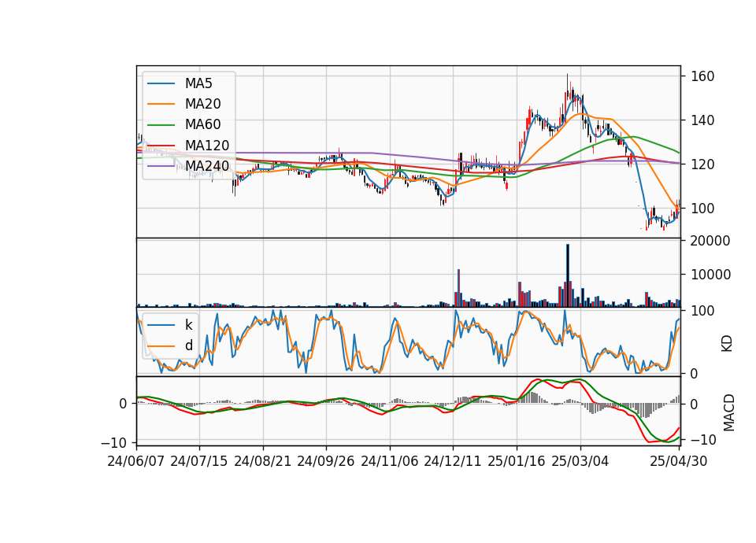Click the MA120 legend label
Viewport: 756px width, 543px height.
click(207, 145)
